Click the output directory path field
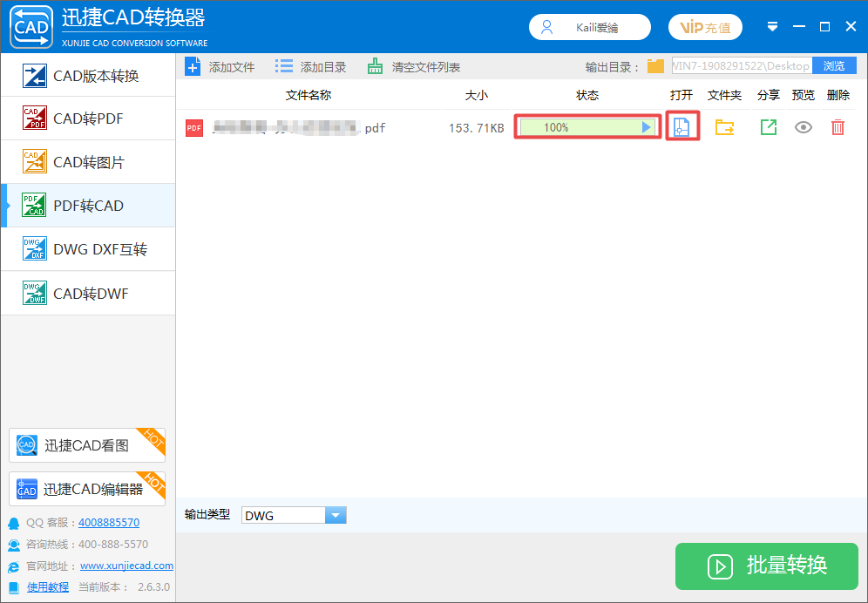Screen dimensions: 868x603 [742, 66]
